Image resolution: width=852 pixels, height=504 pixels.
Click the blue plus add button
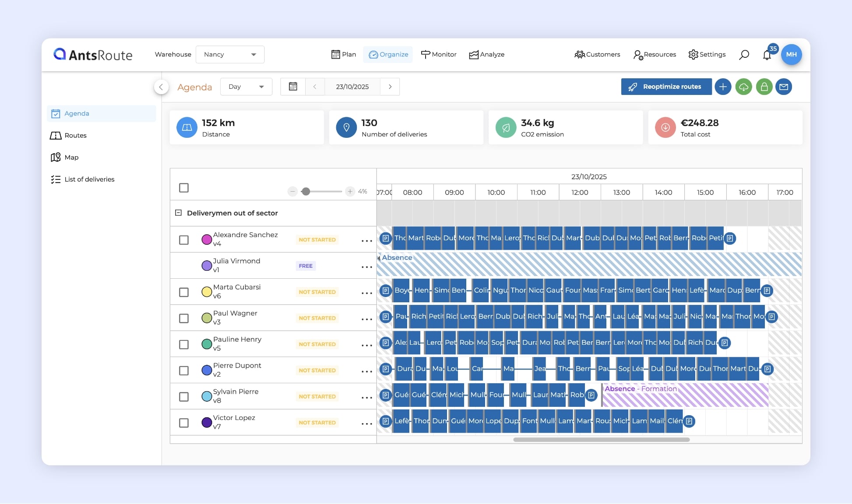[x=723, y=87]
